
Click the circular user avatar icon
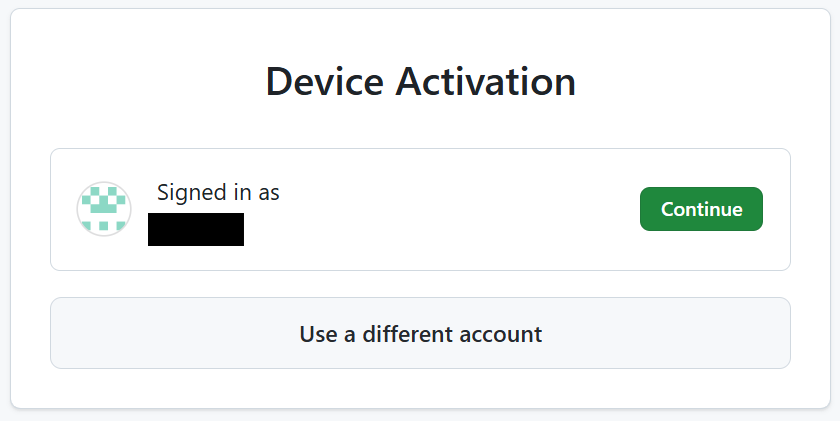click(x=104, y=210)
